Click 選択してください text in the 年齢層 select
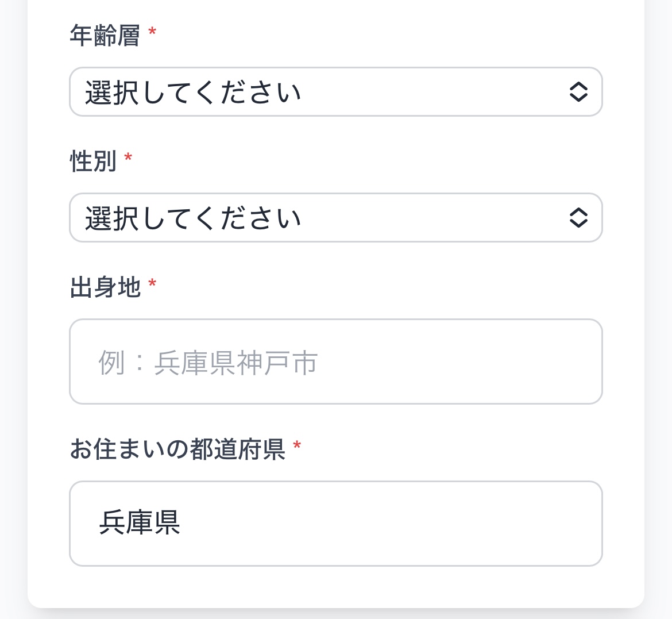 193,93
